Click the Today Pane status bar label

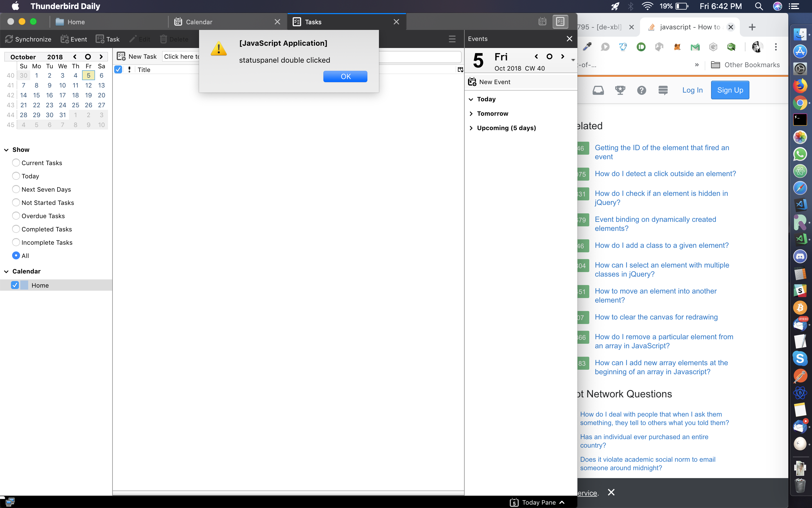539,502
